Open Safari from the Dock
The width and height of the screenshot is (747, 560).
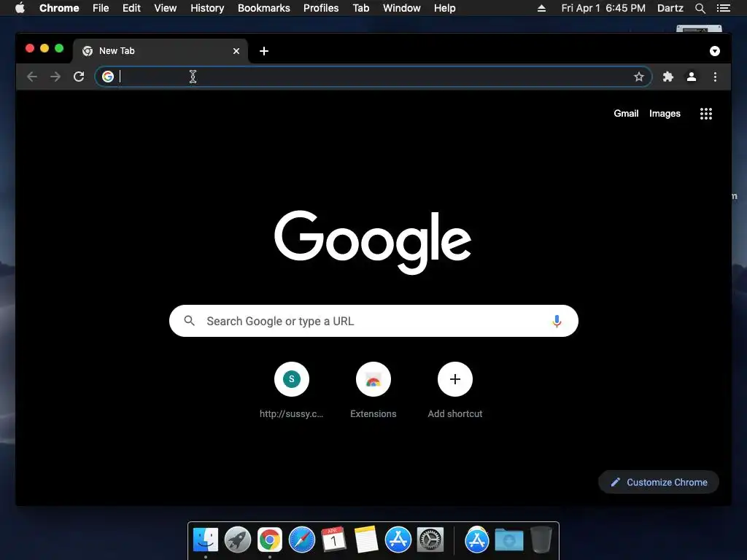click(302, 540)
